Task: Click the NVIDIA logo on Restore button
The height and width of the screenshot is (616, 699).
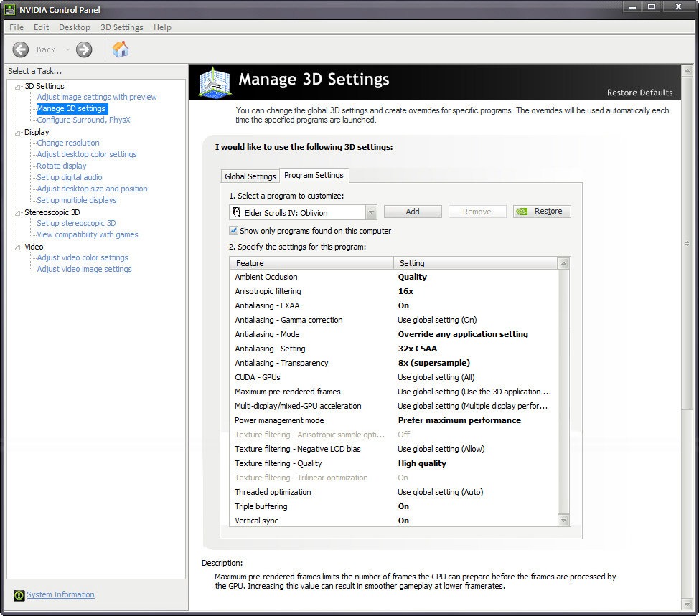Action: (523, 212)
